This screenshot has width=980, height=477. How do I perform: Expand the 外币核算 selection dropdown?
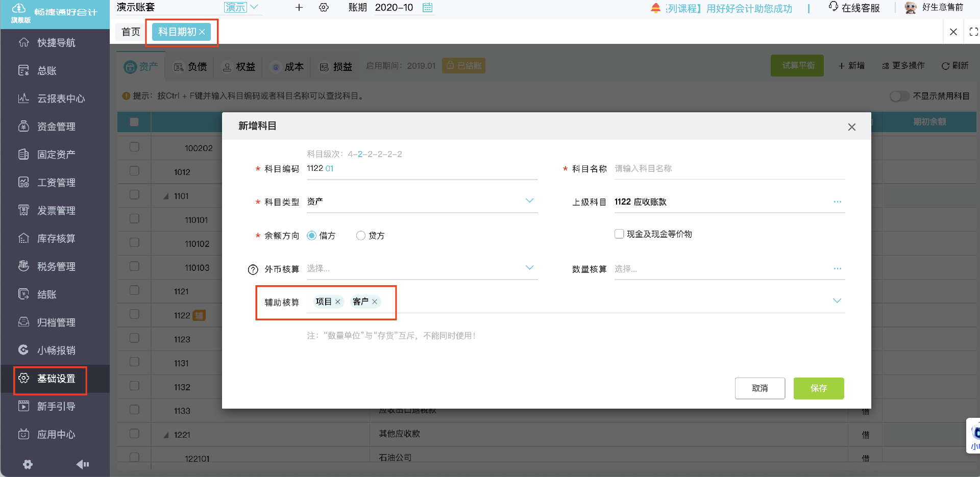point(530,267)
